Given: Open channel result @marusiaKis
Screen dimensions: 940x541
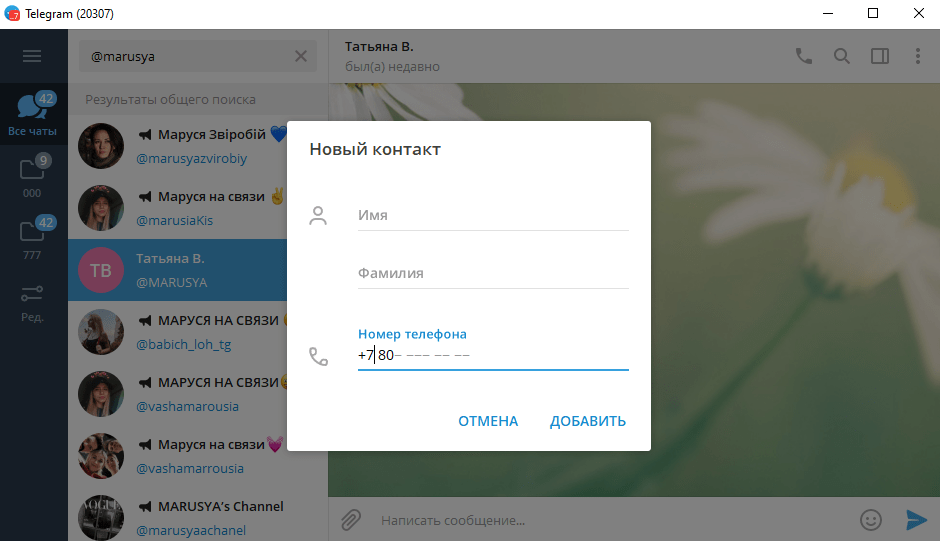Looking at the screenshot, I should coord(178,208).
